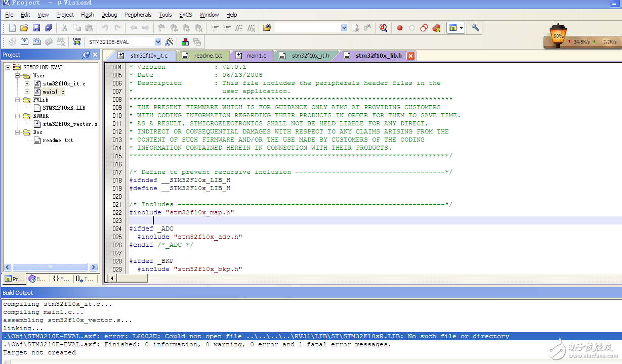Select STM32F10xR.LIB in the project tree
622x364 pixels.
point(63,108)
